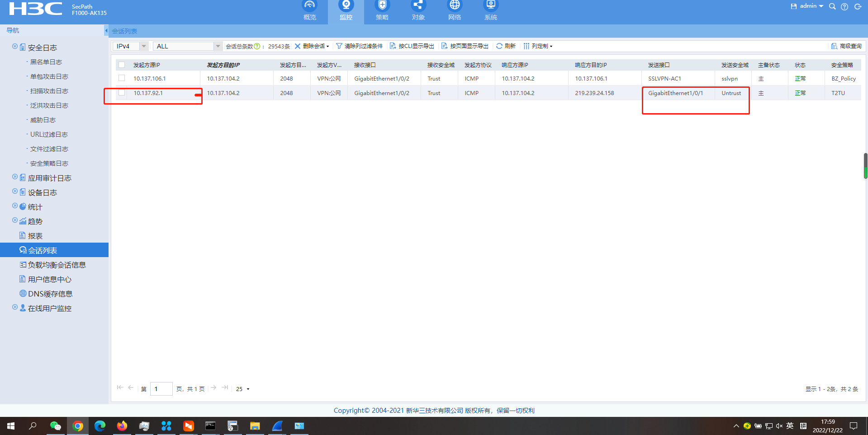Image resolution: width=868 pixels, height=435 pixels.
Task: Select all sessions with the header checkbox
Action: tap(122, 65)
